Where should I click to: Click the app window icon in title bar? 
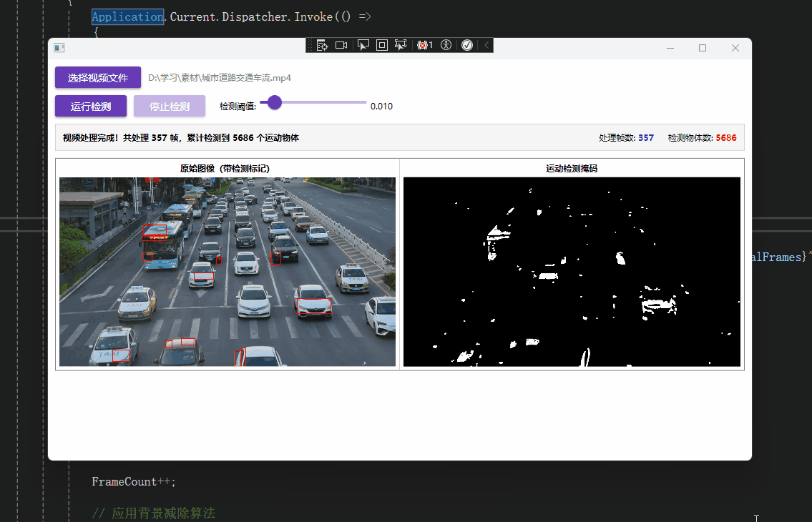59,48
